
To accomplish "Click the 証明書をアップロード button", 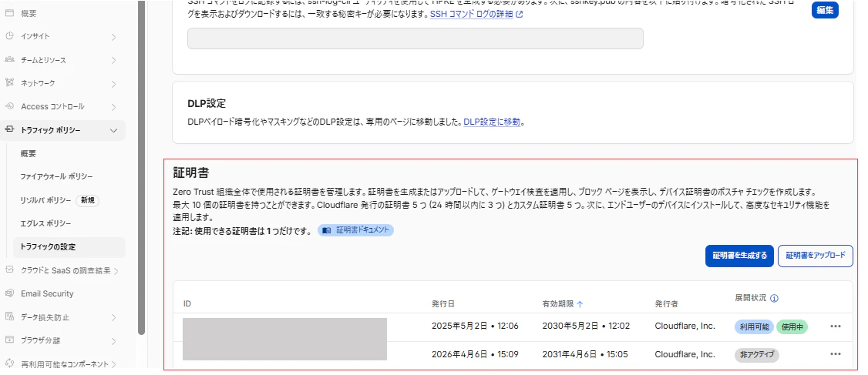I will coord(816,256).
